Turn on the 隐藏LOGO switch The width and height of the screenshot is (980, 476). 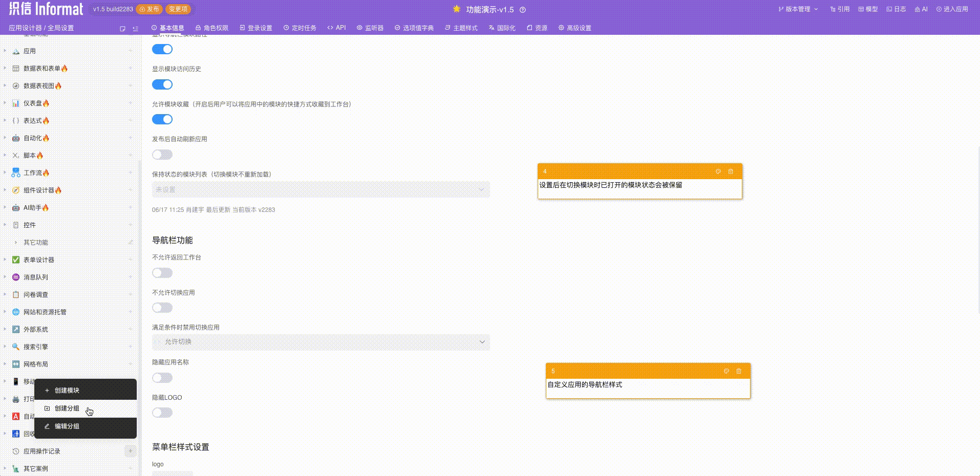(x=162, y=413)
